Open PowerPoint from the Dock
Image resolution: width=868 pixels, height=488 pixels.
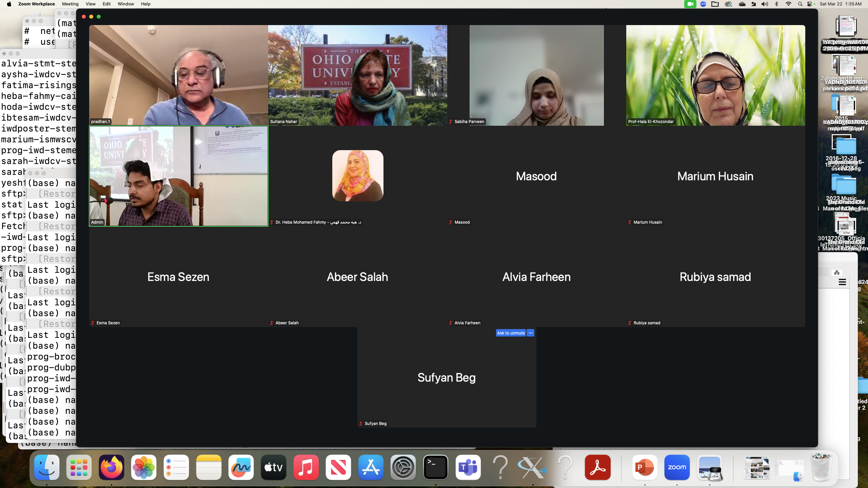[x=644, y=467]
